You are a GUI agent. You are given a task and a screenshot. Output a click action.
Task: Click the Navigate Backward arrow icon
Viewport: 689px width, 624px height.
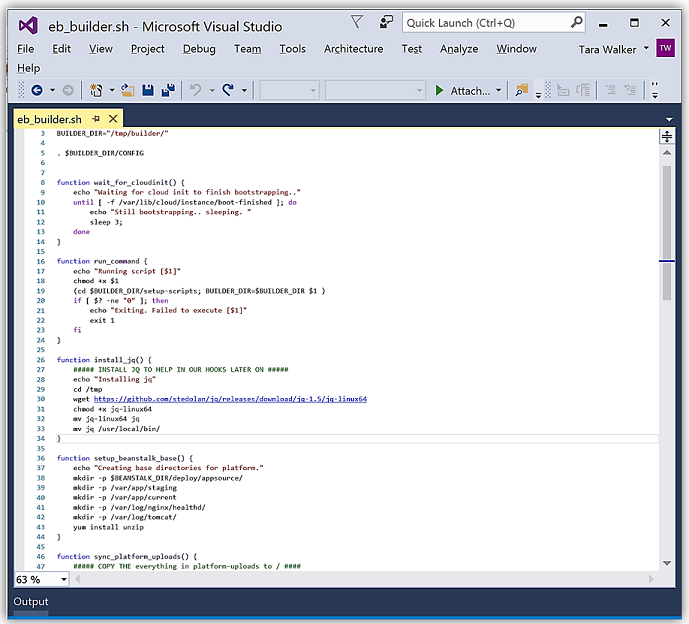point(37,90)
